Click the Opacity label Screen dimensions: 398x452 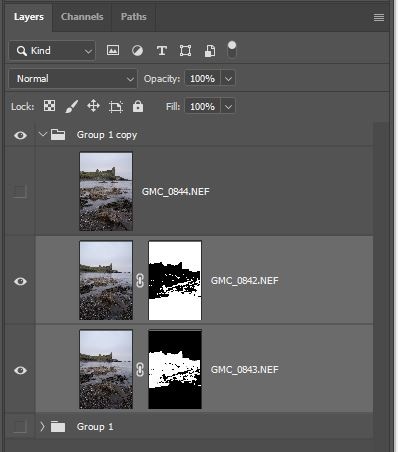(x=162, y=79)
